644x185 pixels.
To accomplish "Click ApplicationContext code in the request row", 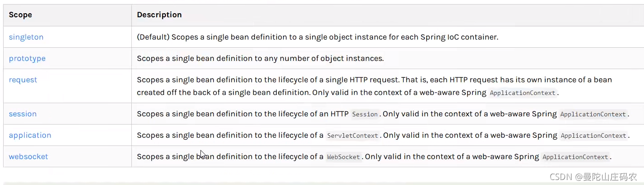I will pos(523,93).
